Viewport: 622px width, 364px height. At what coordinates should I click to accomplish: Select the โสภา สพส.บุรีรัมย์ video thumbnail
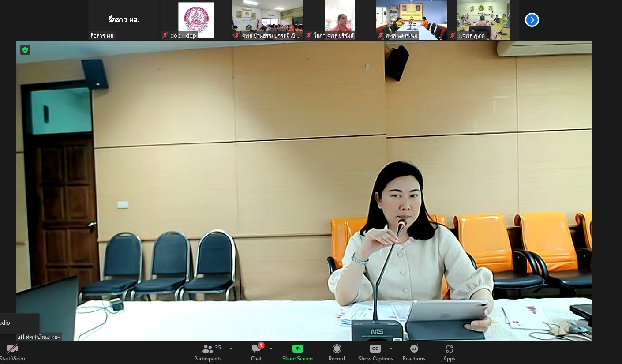(340, 20)
